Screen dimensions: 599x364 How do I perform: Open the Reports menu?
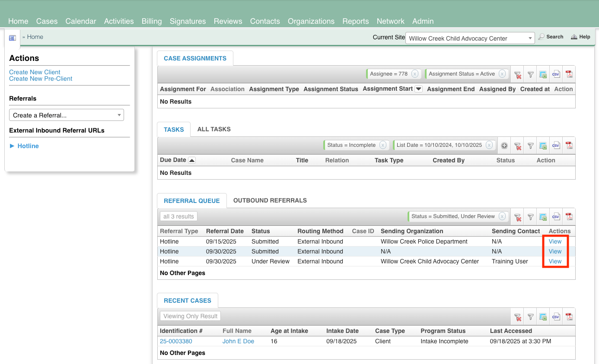(x=356, y=21)
